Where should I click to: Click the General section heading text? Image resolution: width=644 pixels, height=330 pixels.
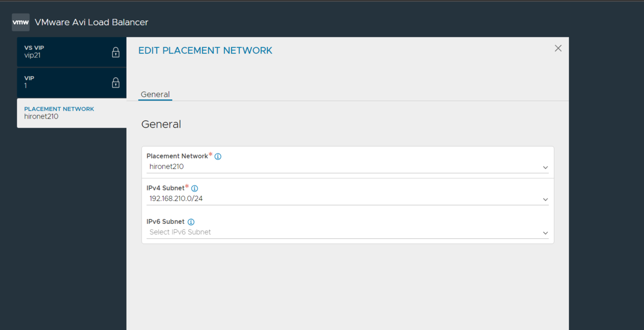click(x=161, y=124)
